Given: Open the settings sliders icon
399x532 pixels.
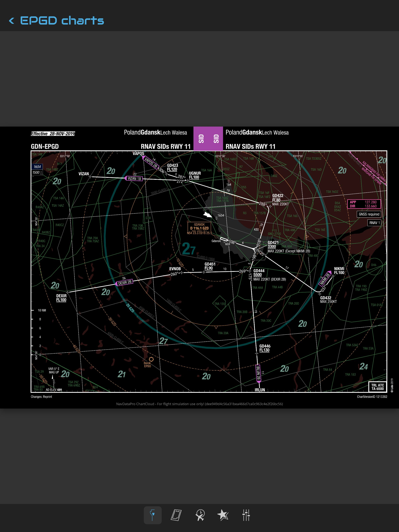Looking at the screenshot, I should 246,515.
